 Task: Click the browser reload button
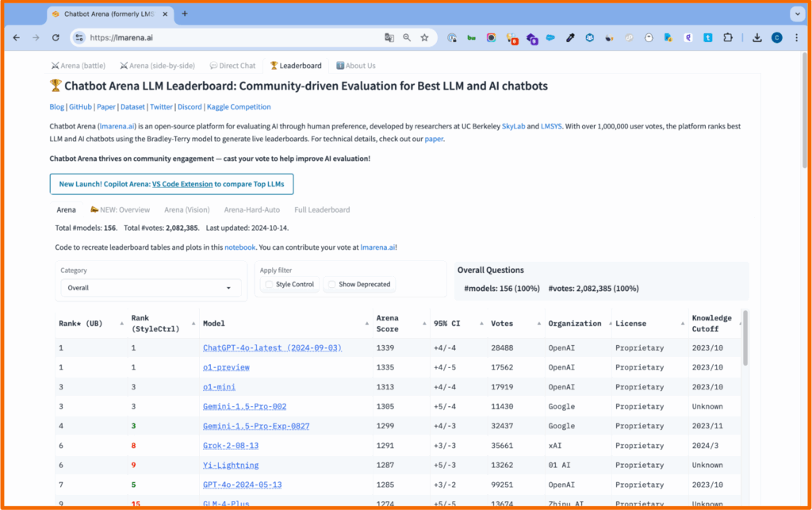[56, 37]
